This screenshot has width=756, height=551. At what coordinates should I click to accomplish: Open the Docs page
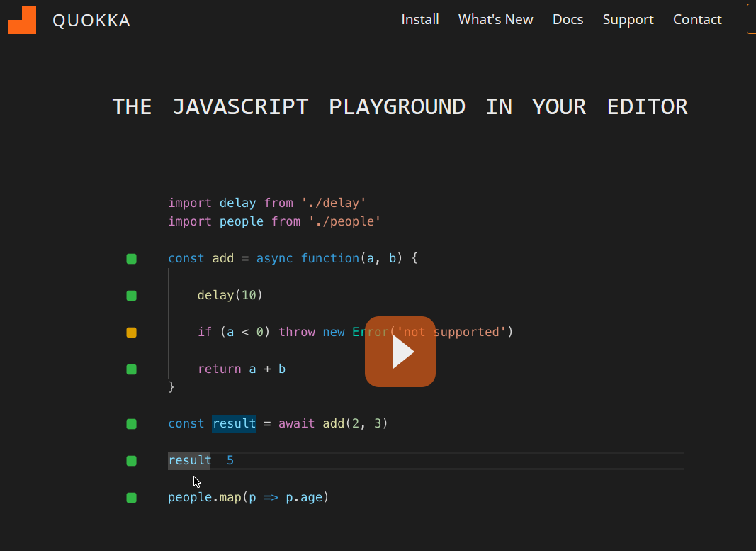tap(568, 19)
